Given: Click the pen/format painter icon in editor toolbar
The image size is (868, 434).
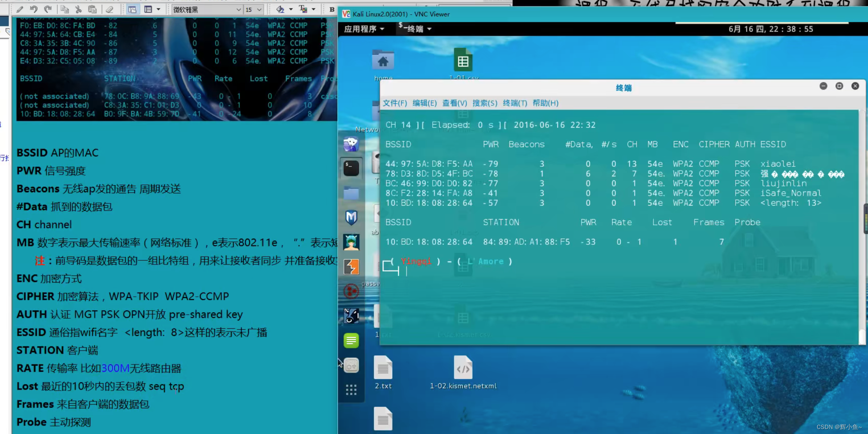Looking at the screenshot, I should [20, 9].
